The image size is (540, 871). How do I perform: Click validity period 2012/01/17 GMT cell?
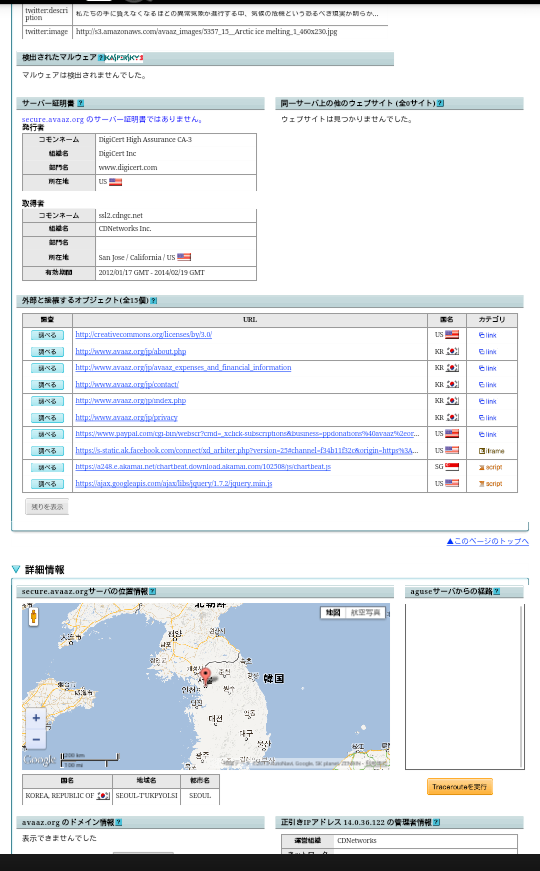(176, 273)
